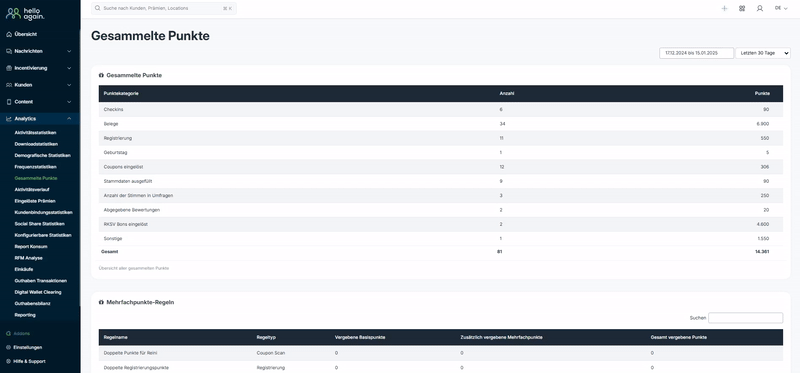Open Downloadstatistiken in the sidebar

click(x=36, y=144)
